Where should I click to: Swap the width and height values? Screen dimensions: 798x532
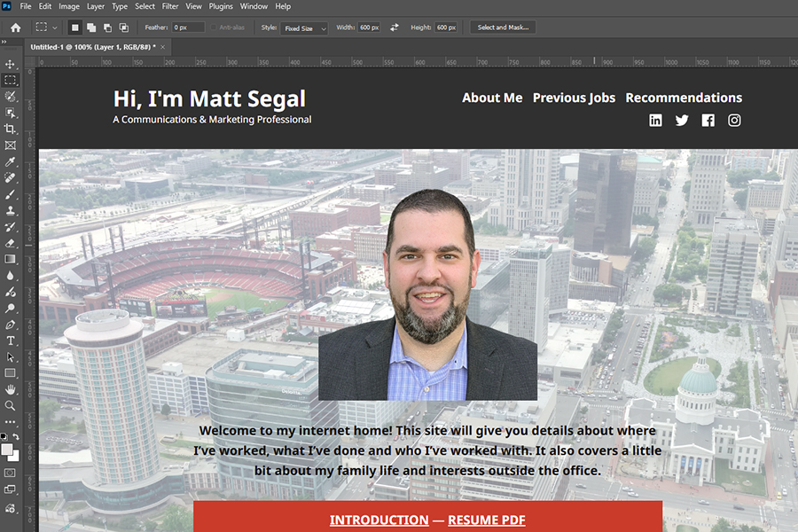[x=395, y=27]
